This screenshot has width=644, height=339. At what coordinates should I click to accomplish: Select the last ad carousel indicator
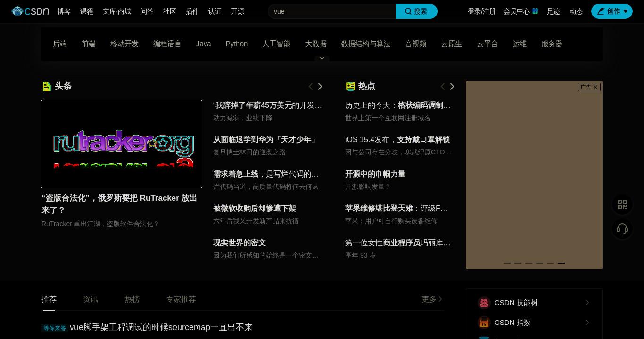561,263
